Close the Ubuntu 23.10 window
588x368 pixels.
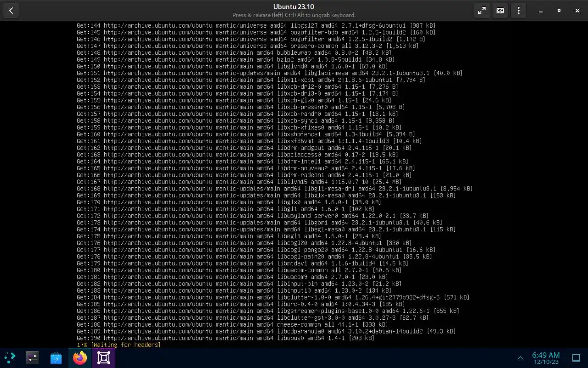pos(577,11)
